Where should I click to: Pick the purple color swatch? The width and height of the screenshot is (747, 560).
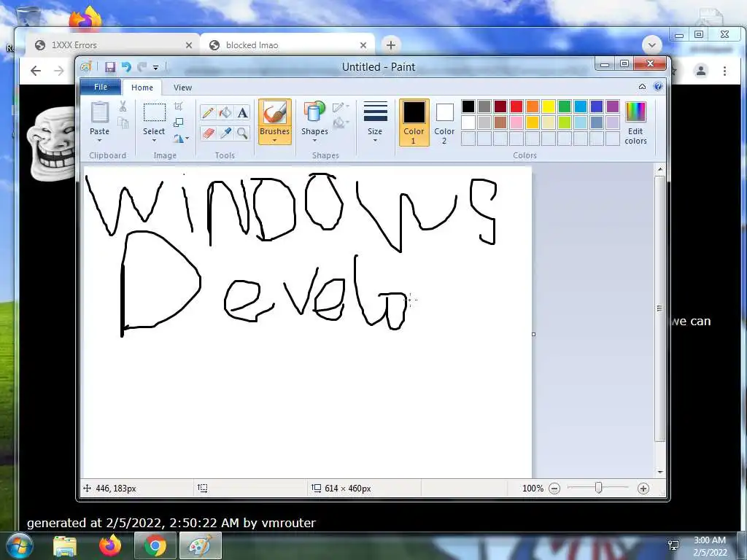pyautogui.click(x=613, y=106)
